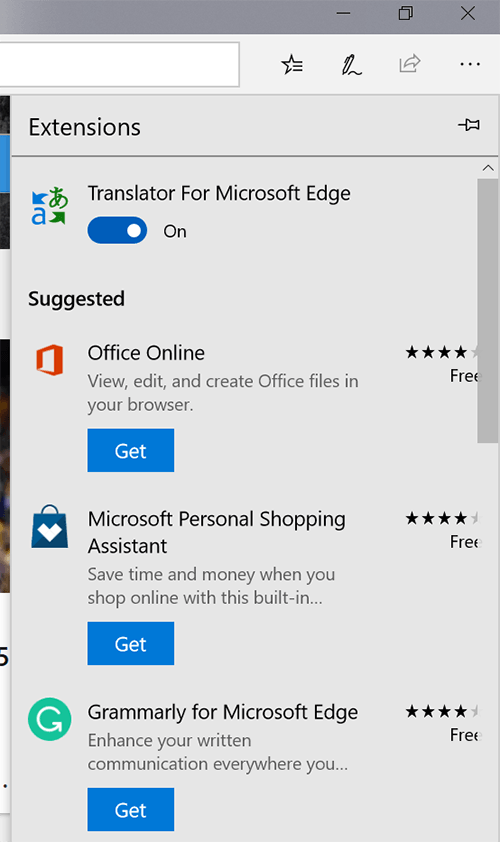Screen dimensions: 500x842
Task: Click Office Online star rating
Action: tap(443, 352)
